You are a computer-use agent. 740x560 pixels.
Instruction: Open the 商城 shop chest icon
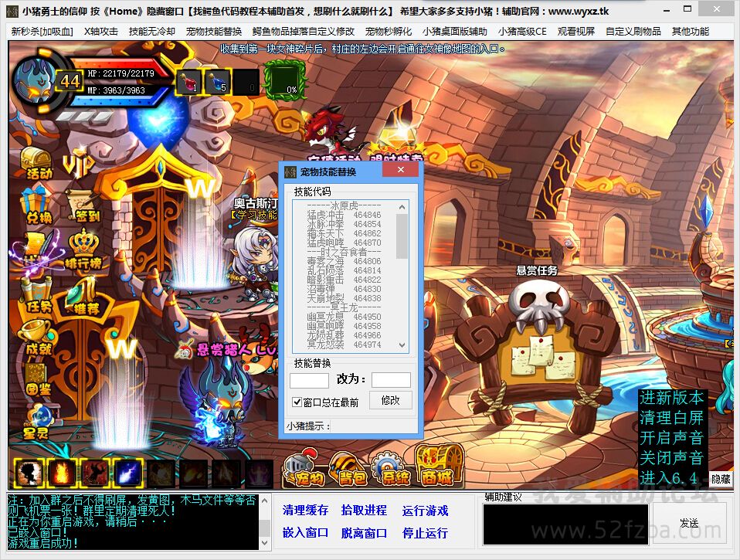click(438, 466)
